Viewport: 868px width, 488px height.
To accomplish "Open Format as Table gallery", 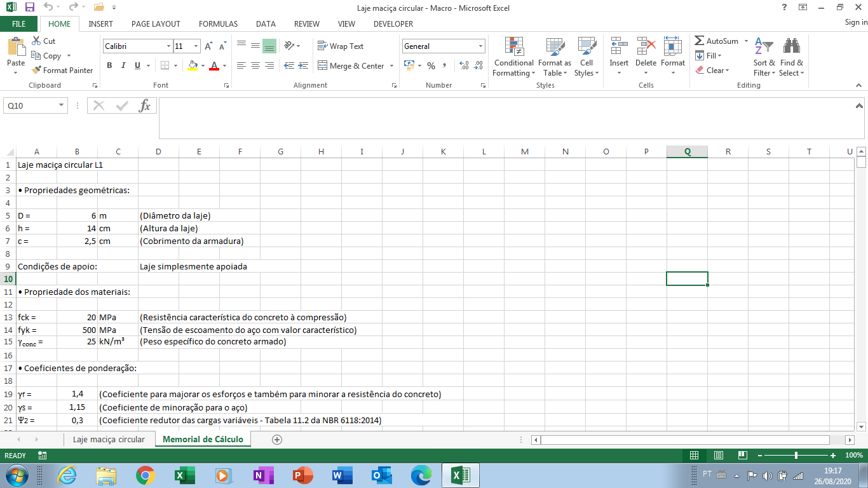I will (555, 57).
